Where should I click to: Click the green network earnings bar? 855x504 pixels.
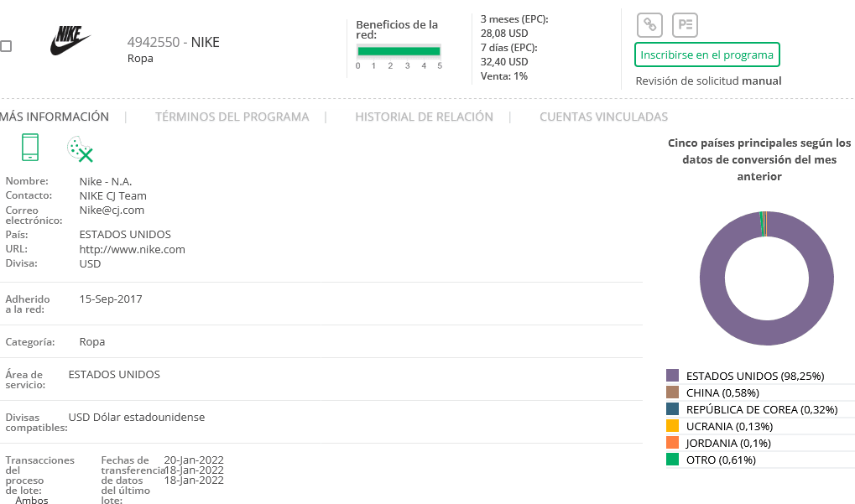tap(399, 51)
